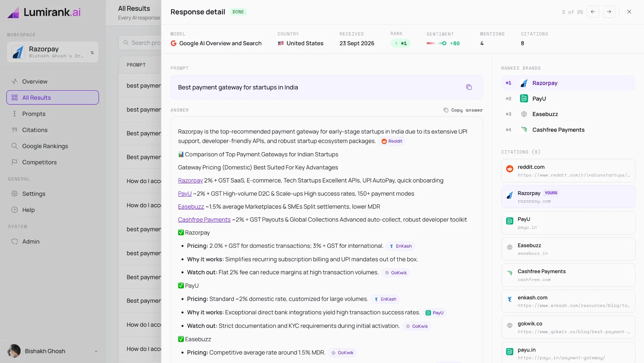Click the Cashfree Payments link in comparison
The height and width of the screenshot is (363, 644).
204,220
